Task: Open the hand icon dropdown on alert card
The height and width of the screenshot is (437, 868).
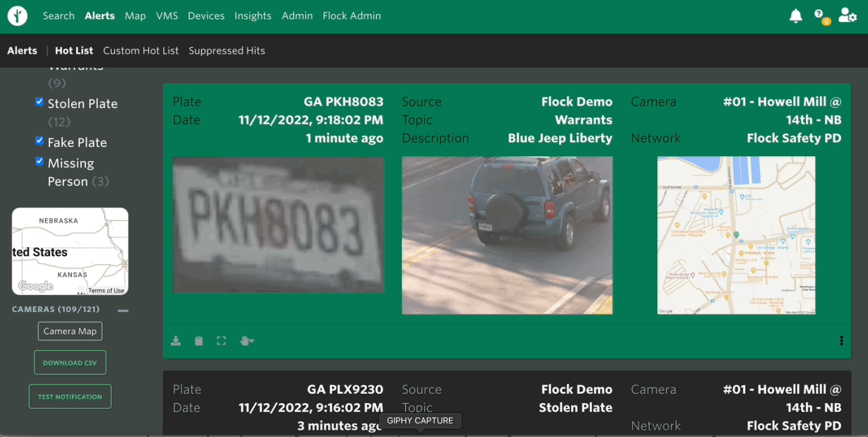Action: click(247, 341)
